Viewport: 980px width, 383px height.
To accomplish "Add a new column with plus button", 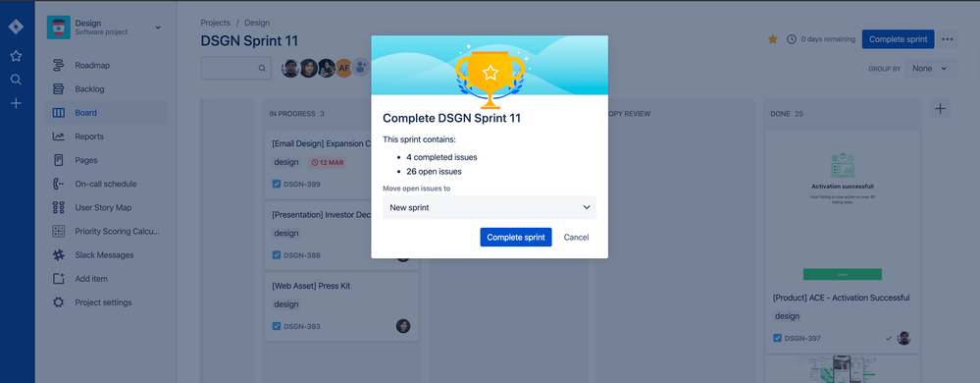I will tap(940, 109).
